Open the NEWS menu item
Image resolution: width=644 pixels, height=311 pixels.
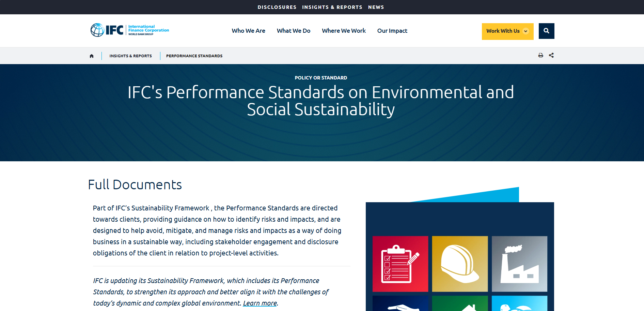tap(376, 7)
